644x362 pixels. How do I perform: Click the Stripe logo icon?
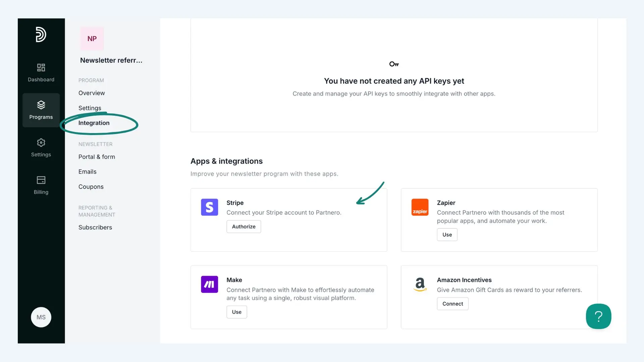click(x=209, y=207)
